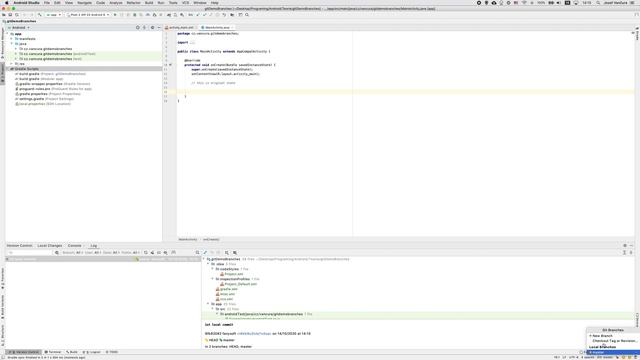Viewport: 640px width, 360px height.
Task: Open the Terminal tool window button
Action: [x=53, y=352]
